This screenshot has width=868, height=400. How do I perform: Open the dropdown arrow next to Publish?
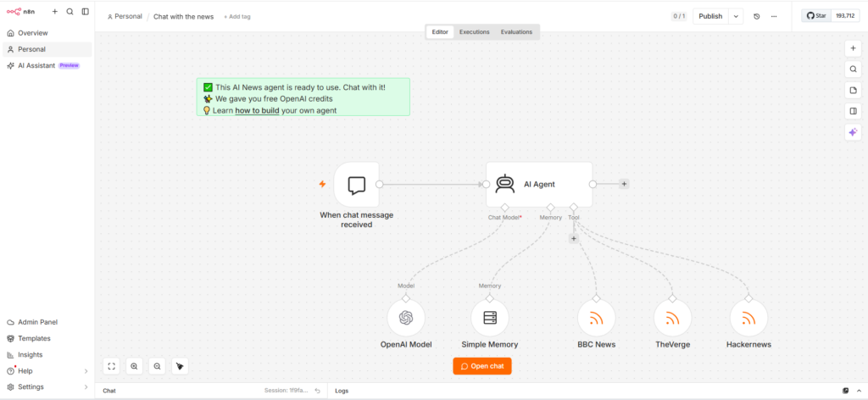point(736,17)
